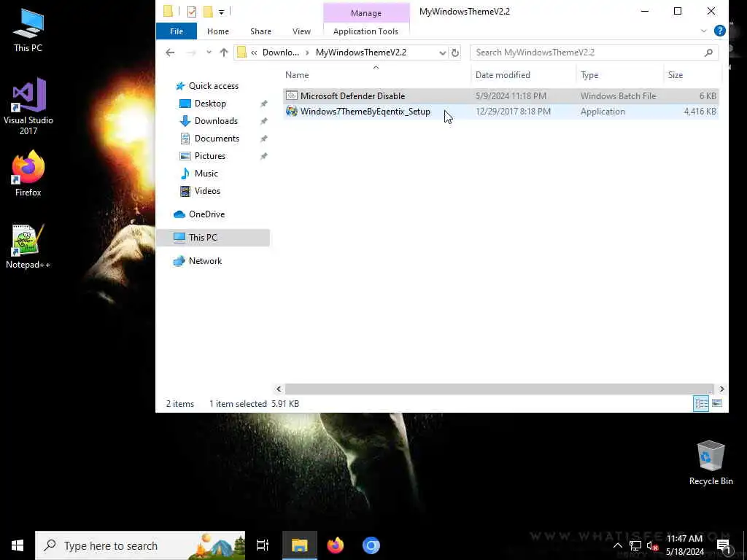747x560 pixels.
Task: Open Desktop in the navigation pane
Action: [209, 104]
